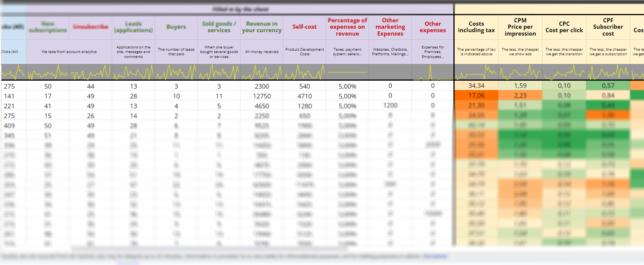Click the CPF Subscriber cost header

608,27
